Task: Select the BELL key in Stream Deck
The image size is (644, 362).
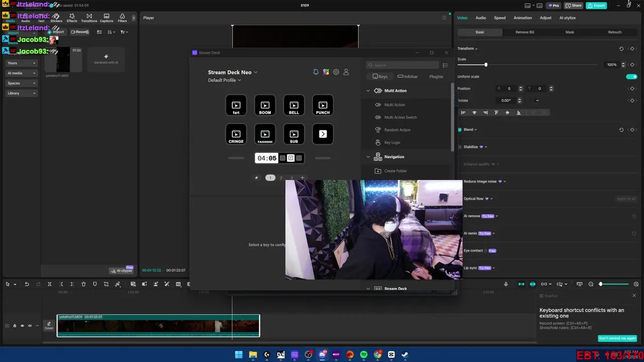Action: coord(294,105)
